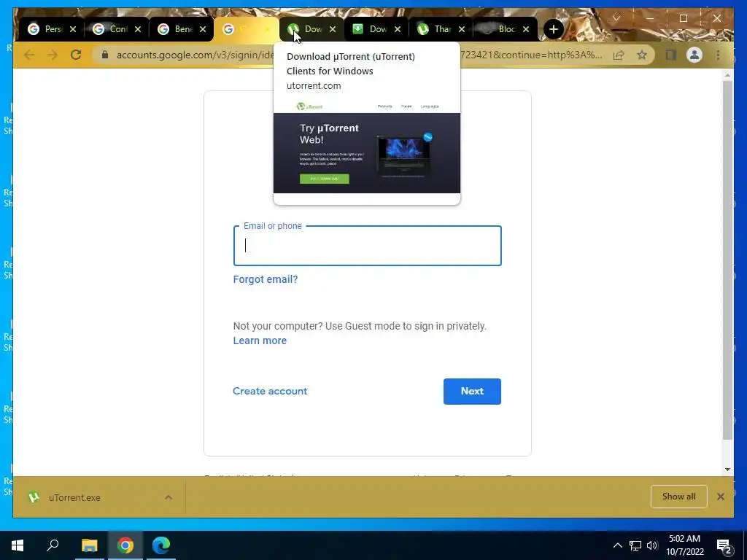This screenshot has width=747, height=560.
Task: Click the Chrome taskbar icon
Action: (125, 545)
